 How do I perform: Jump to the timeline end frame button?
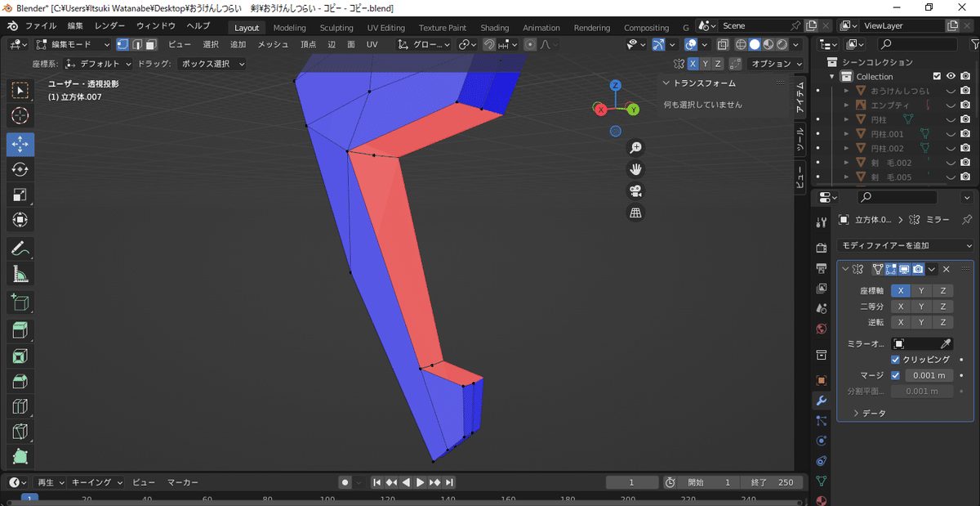(449, 482)
